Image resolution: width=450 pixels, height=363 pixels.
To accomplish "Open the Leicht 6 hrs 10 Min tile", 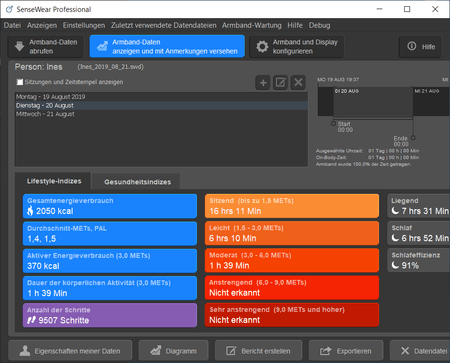I will tap(292, 233).
